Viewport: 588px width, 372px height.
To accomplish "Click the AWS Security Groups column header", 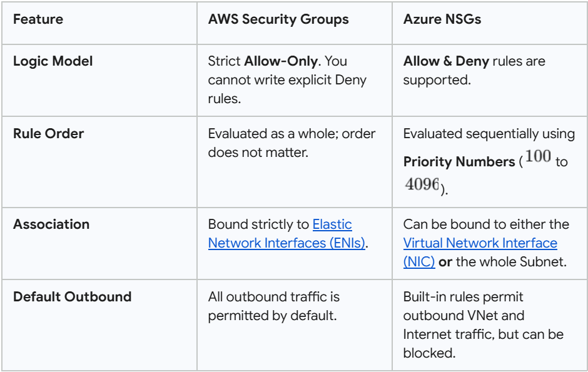I will click(x=278, y=19).
